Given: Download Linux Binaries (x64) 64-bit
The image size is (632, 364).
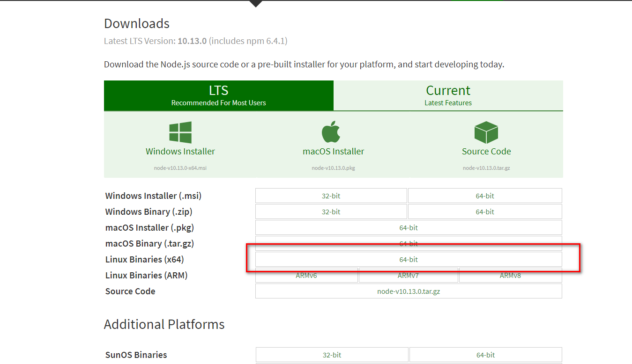Looking at the screenshot, I should (409, 260).
